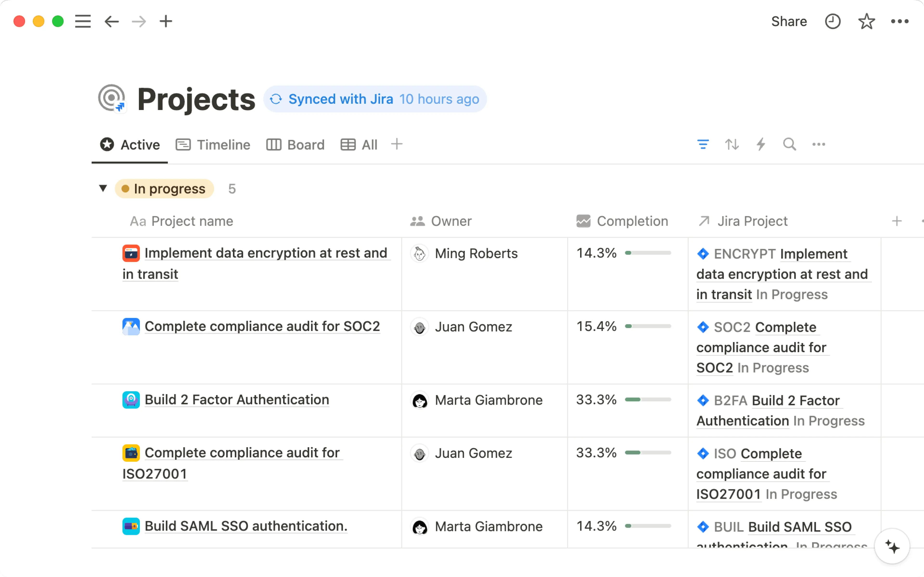
Task: Click the Share button
Action: 789,21
